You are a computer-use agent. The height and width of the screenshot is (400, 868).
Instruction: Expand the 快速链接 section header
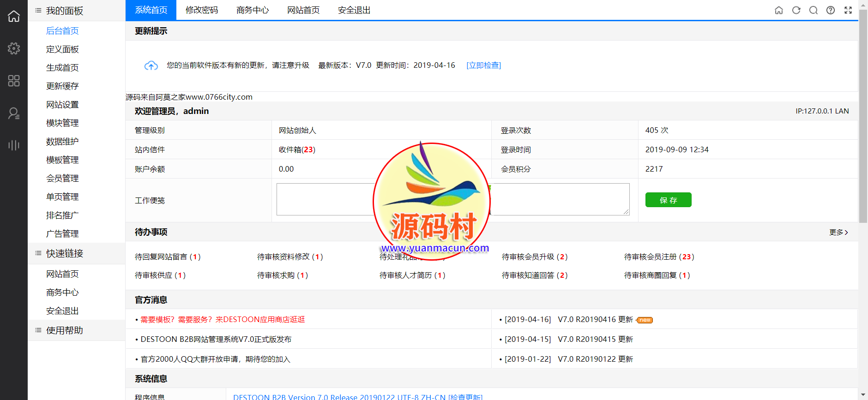click(x=65, y=253)
